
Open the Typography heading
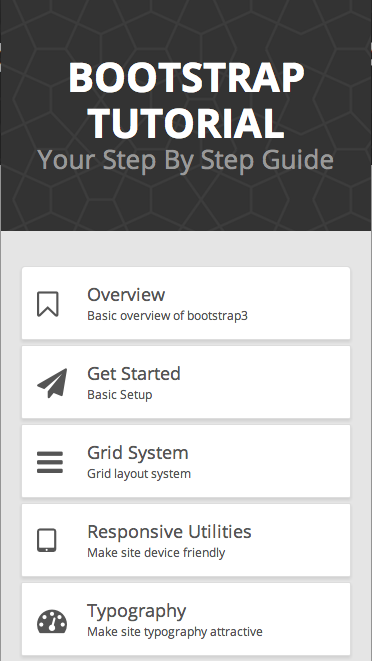tap(137, 611)
